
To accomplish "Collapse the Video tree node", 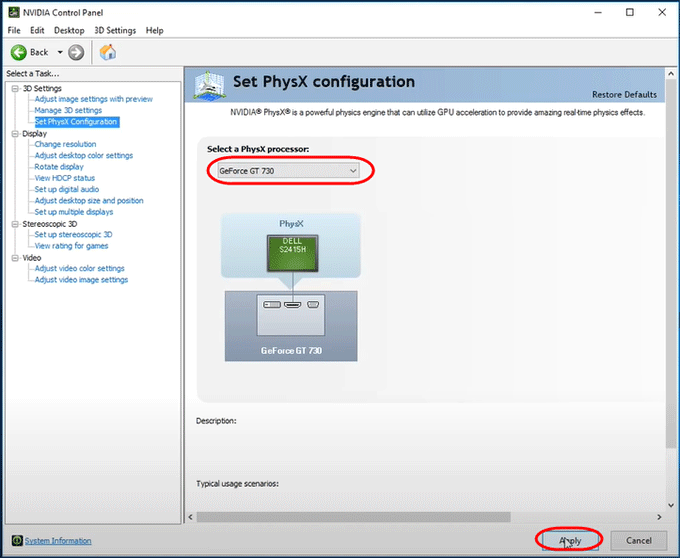I will [15, 258].
